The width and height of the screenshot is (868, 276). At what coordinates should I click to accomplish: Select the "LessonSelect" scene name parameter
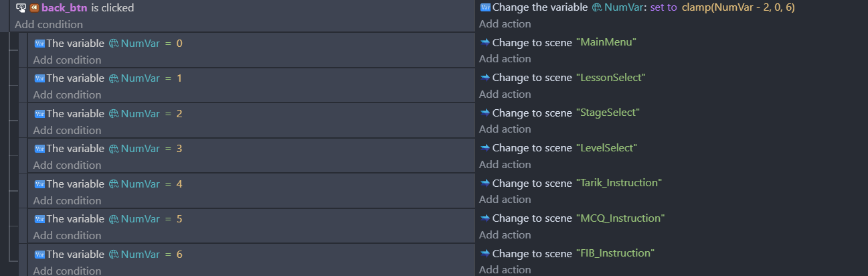click(610, 78)
